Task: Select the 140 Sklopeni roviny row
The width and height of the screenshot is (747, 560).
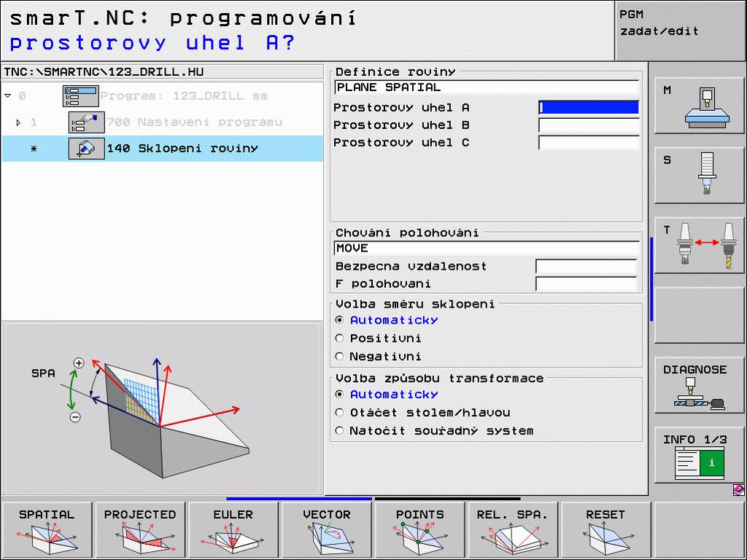Action: click(163, 149)
